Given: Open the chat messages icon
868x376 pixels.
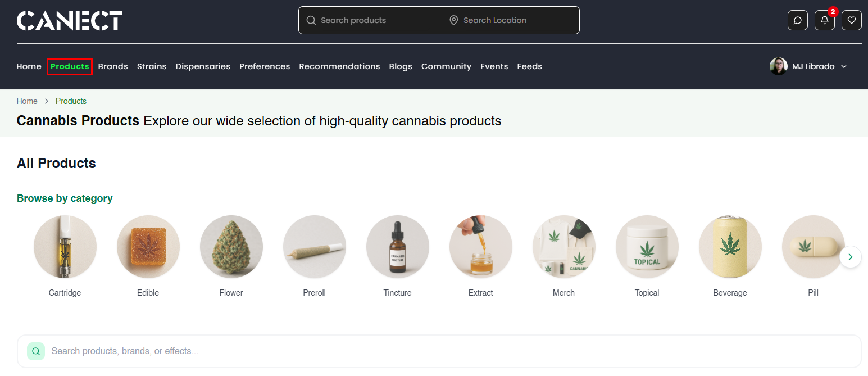Looking at the screenshot, I should click(798, 20).
